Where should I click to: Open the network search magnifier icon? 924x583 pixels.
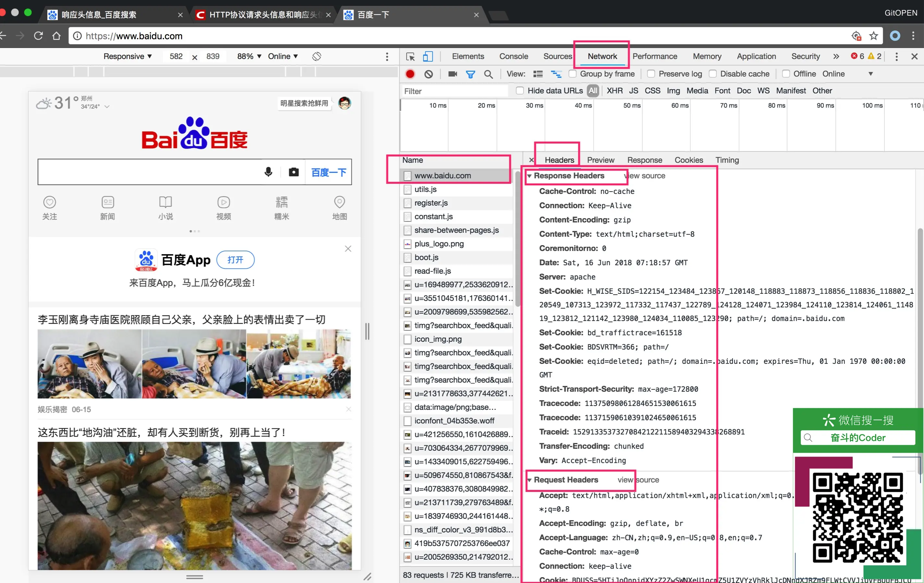tap(488, 74)
